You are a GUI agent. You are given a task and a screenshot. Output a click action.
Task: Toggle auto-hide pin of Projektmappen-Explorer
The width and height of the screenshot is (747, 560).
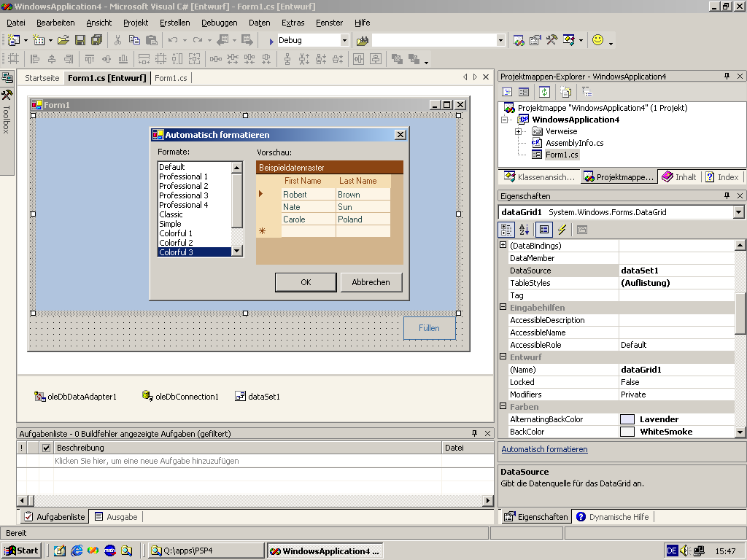pyautogui.click(x=727, y=76)
